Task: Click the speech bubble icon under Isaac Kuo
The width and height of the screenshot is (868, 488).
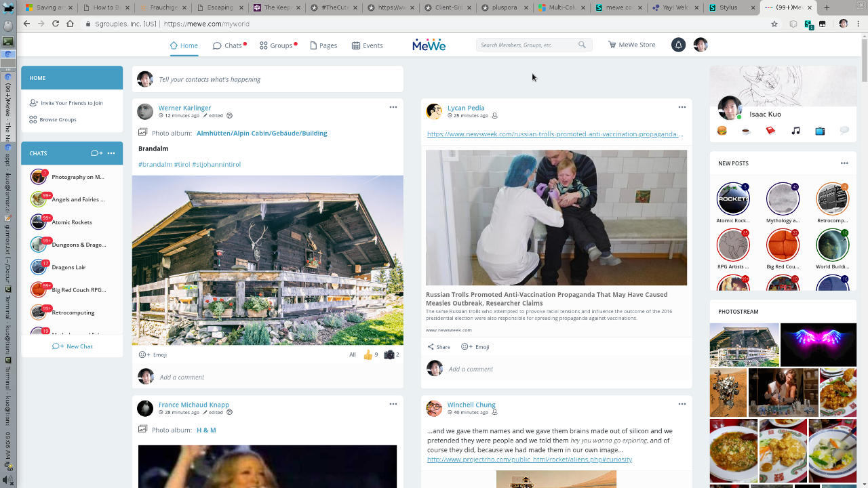Action: 844,130
